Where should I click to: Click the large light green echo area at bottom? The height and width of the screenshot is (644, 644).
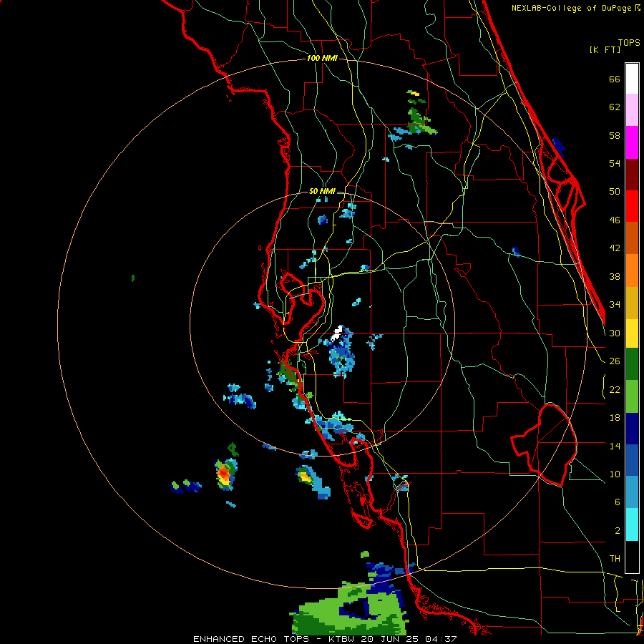349,610
